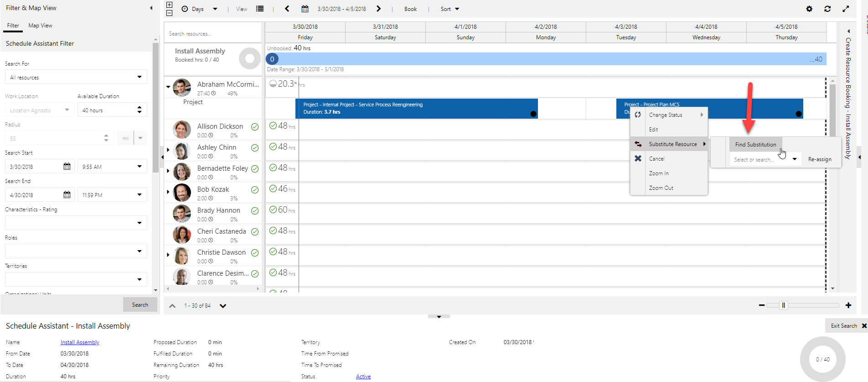Open the date range calendar picker
The height and width of the screenshot is (382, 868).
[305, 9]
